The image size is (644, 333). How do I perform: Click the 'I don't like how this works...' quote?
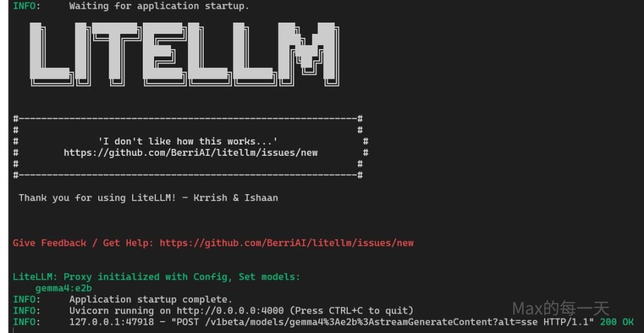(x=187, y=141)
